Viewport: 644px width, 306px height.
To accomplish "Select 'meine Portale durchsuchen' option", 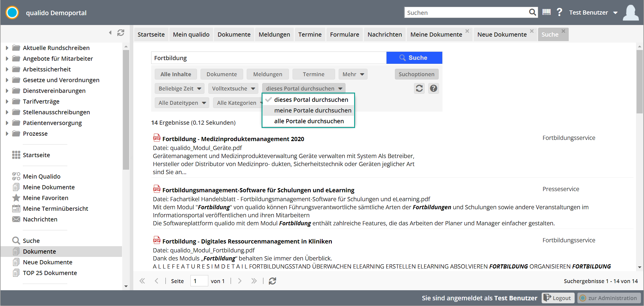I will click(x=308, y=110).
